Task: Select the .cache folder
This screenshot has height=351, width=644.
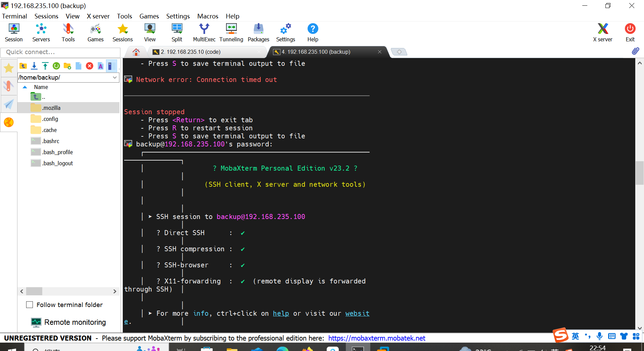Action: pos(68,130)
